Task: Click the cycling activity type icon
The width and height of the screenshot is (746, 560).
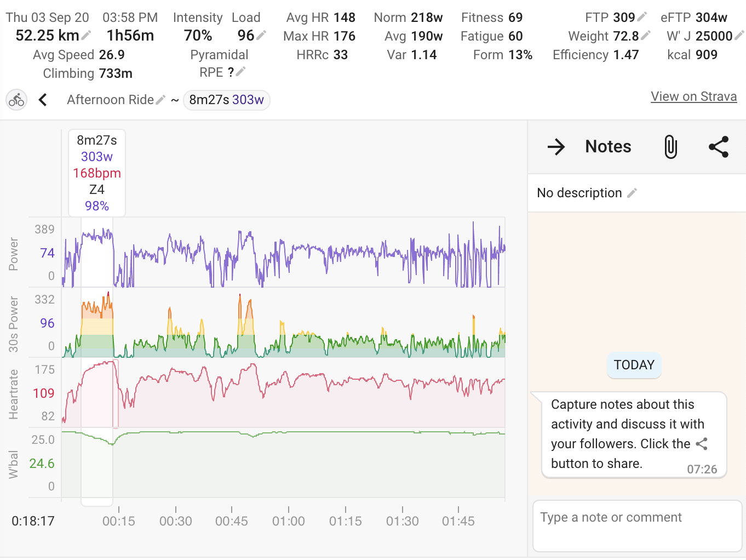Action: (x=16, y=100)
